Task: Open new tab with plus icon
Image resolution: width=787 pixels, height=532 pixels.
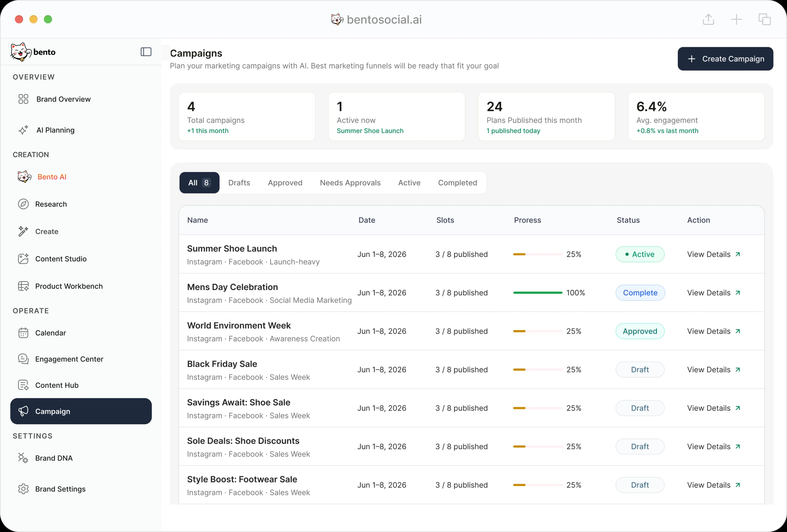Action: pyautogui.click(x=737, y=19)
